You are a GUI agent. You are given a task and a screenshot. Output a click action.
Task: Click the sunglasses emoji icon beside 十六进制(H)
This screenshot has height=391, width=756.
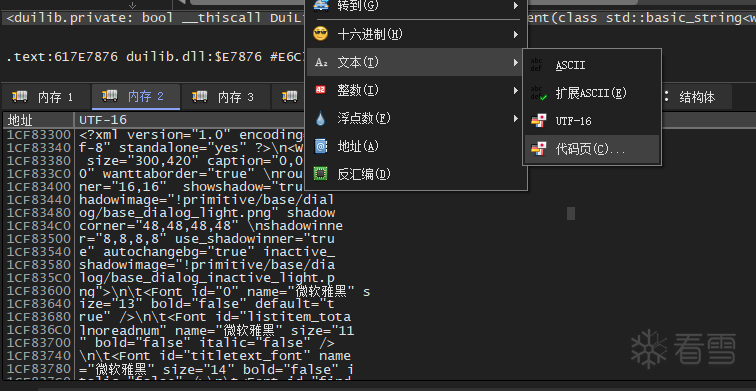(320, 34)
